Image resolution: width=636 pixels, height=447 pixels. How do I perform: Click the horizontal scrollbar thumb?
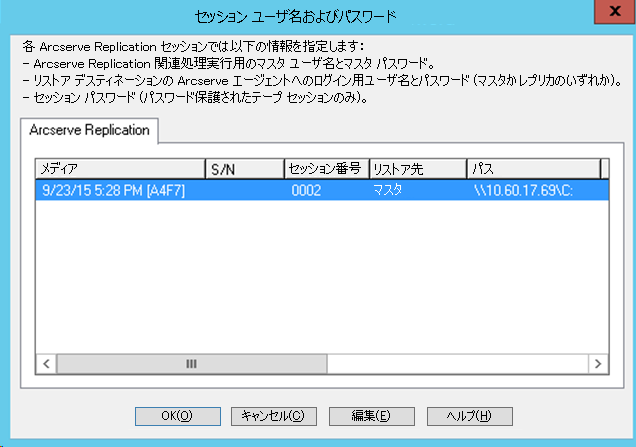click(x=191, y=364)
